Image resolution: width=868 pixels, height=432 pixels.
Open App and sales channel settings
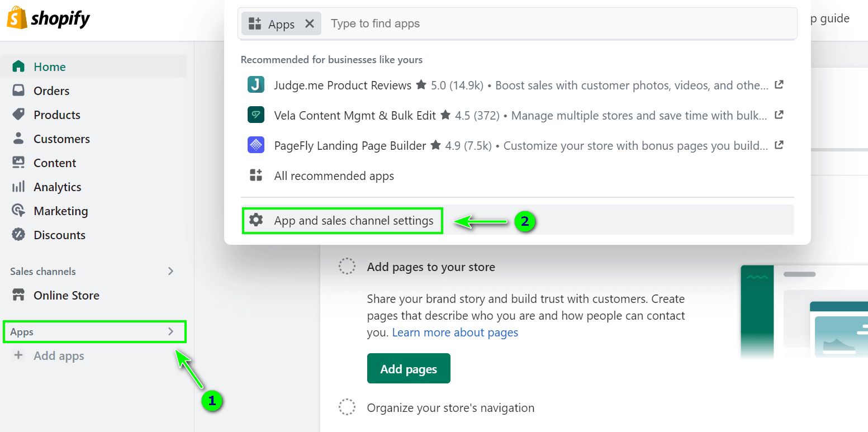518,220
